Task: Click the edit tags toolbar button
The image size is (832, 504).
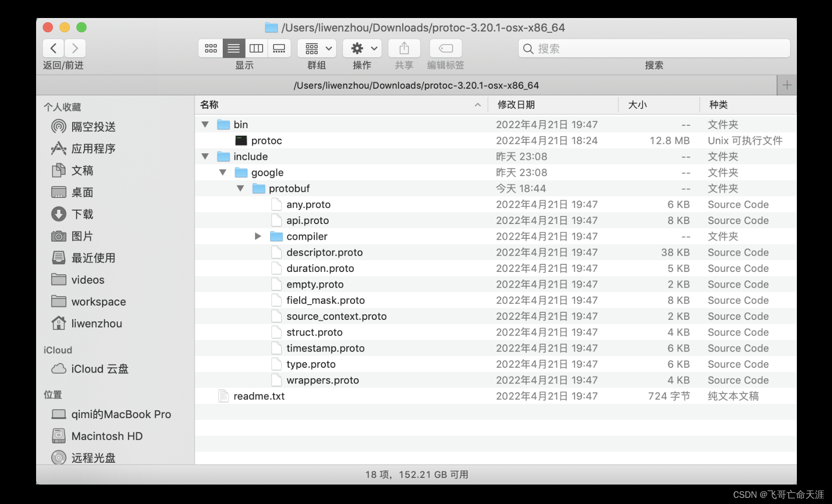Action: (x=445, y=48)
